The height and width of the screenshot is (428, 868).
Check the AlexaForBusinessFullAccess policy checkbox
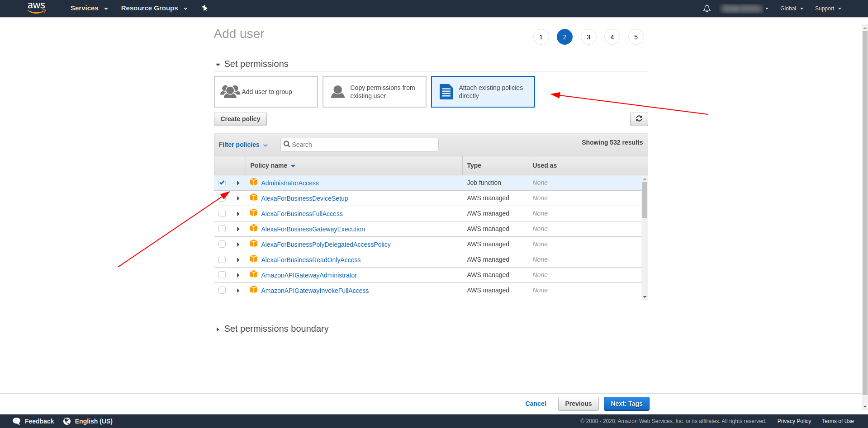tap(222, 213)
